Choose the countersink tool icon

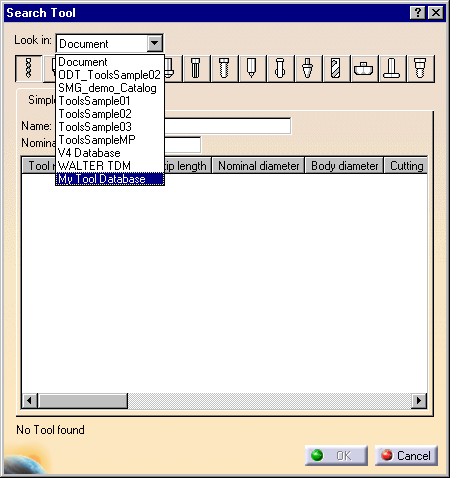point(308,68)
